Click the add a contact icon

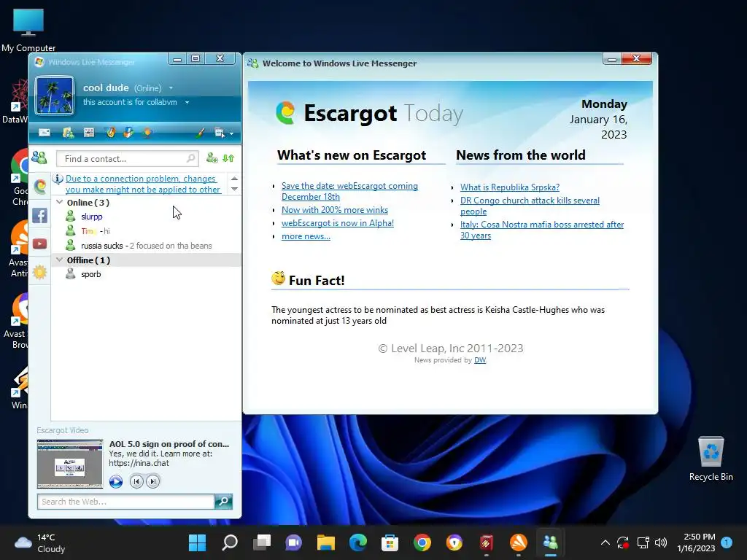(x=212, y=158)
